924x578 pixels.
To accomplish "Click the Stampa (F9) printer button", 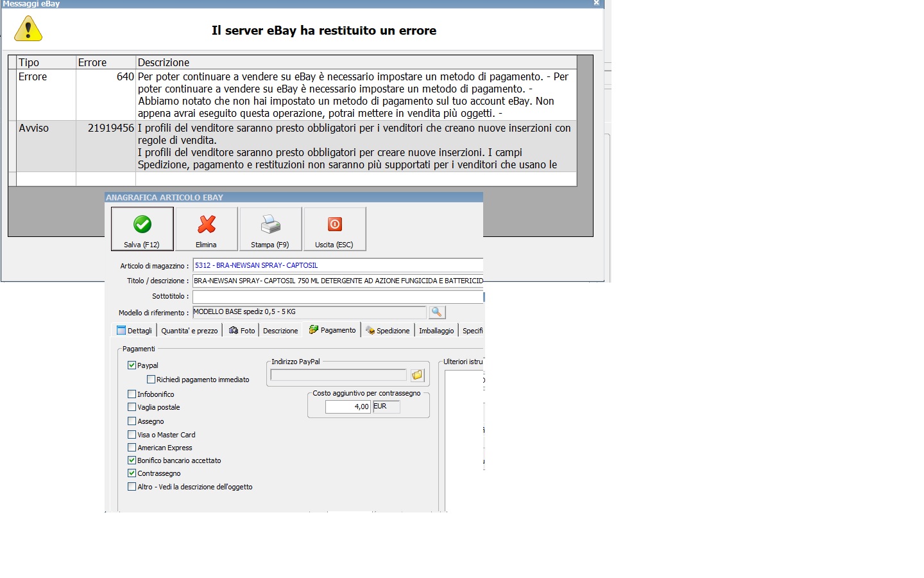I will 270,229.
